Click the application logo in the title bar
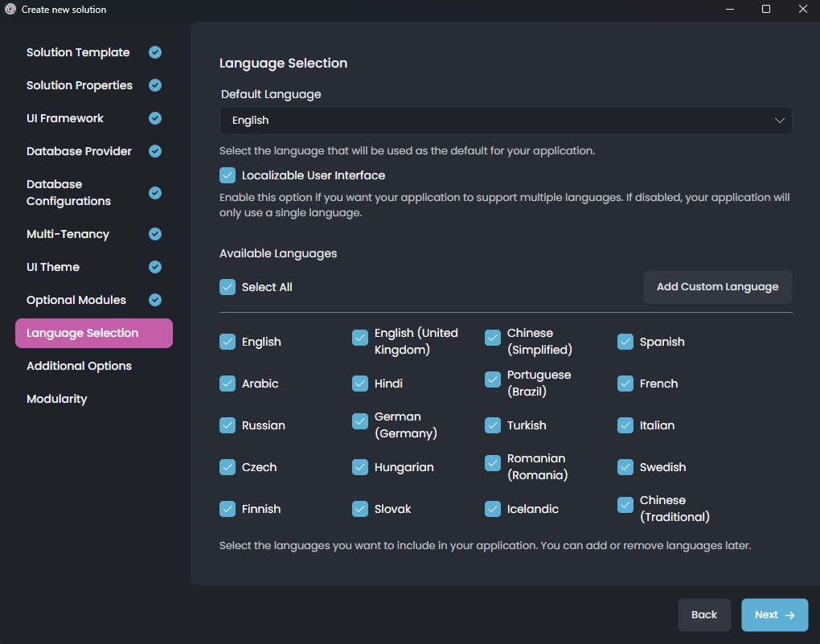Image resolution: width=820 pixels, height=644 pixels. click(x=10, y=9)
